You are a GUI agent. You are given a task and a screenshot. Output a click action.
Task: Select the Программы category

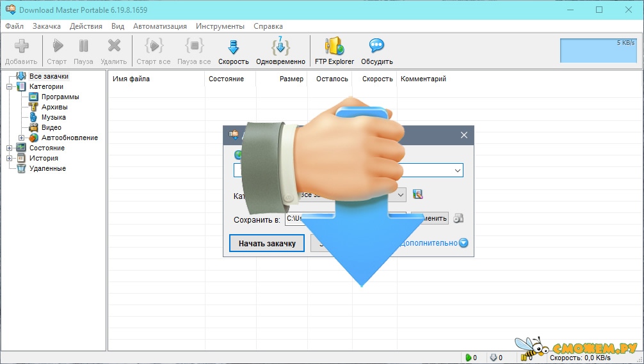(x=60, y=97)
